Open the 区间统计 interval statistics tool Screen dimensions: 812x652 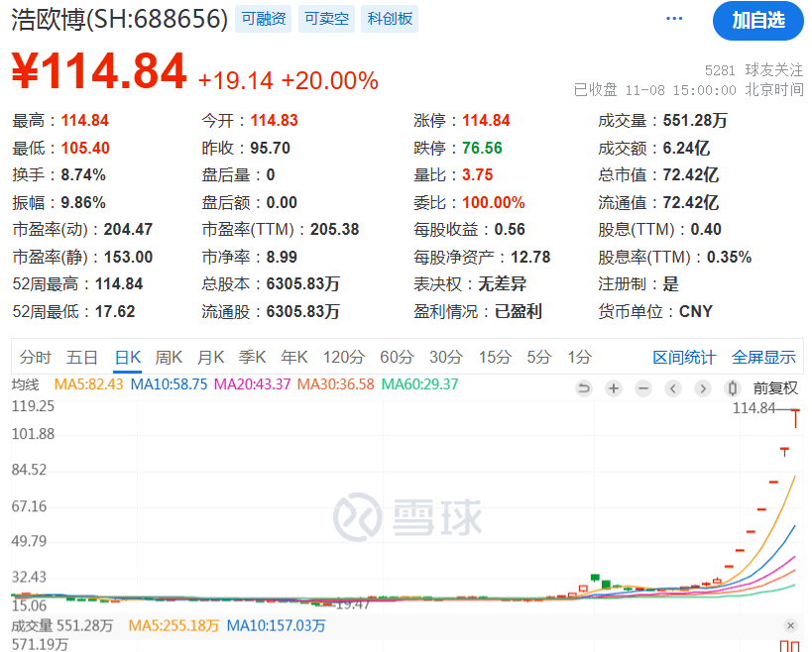[684, 358]
